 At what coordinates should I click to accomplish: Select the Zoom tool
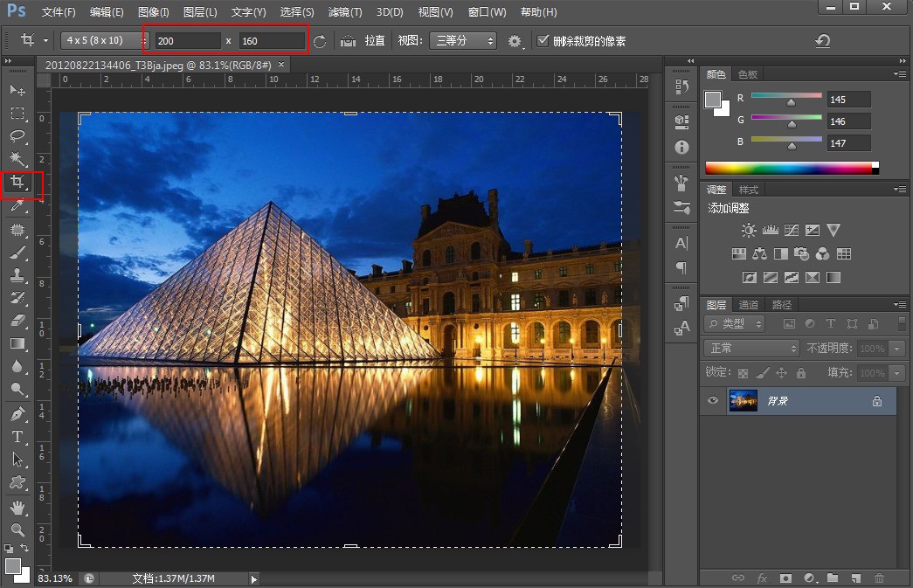(17, 529)
